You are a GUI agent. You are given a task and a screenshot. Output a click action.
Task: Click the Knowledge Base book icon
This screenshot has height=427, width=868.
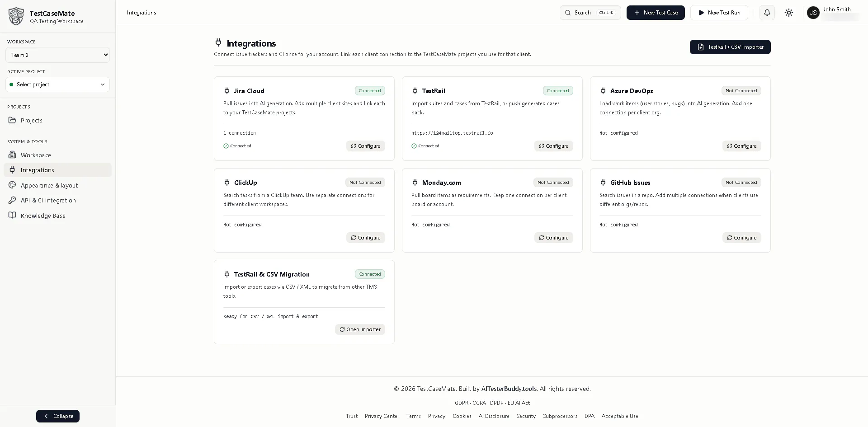tap(12, 216)
